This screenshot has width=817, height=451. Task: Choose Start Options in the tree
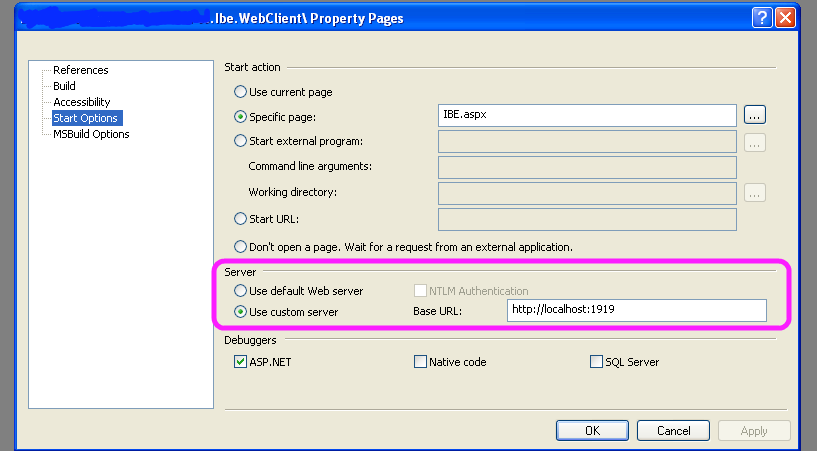coord(86,118)
